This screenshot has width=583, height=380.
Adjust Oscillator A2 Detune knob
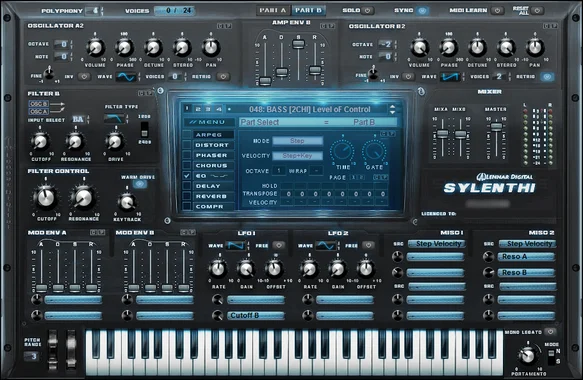153,48
